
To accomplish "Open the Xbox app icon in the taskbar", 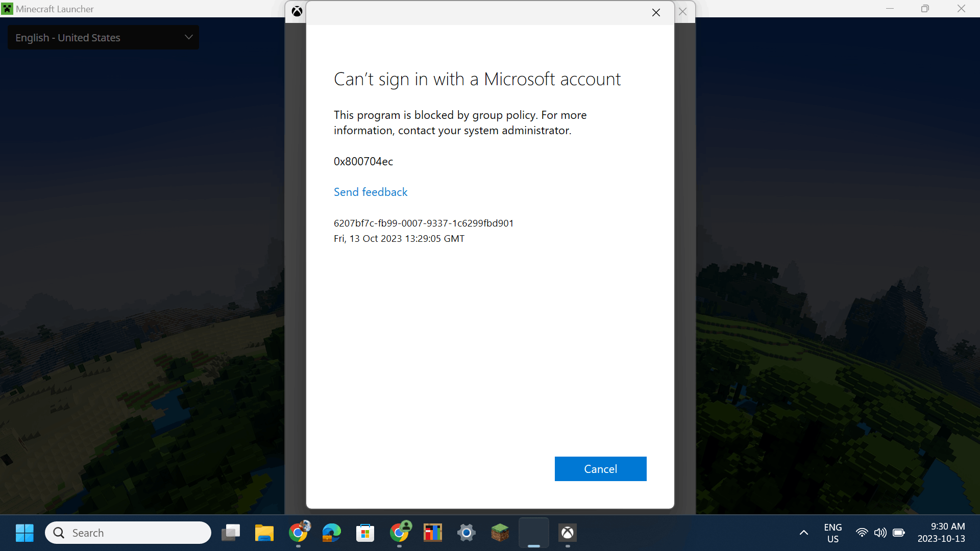I will [568, 533].
